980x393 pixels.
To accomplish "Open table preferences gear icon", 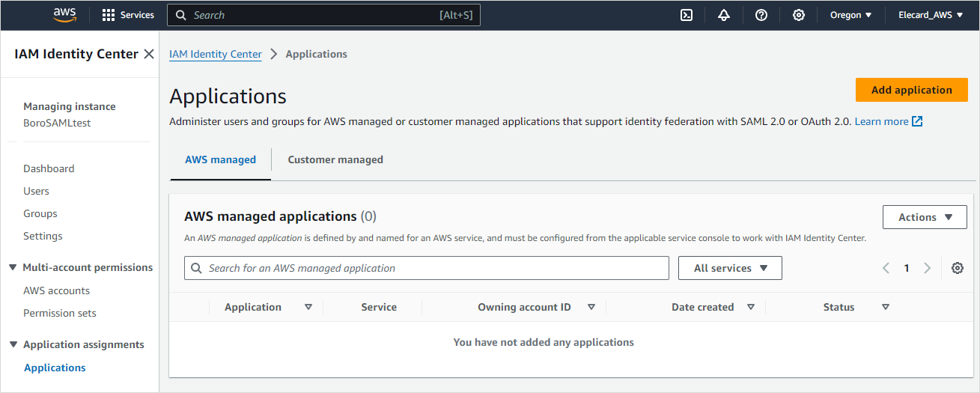I will click(957, 268).
